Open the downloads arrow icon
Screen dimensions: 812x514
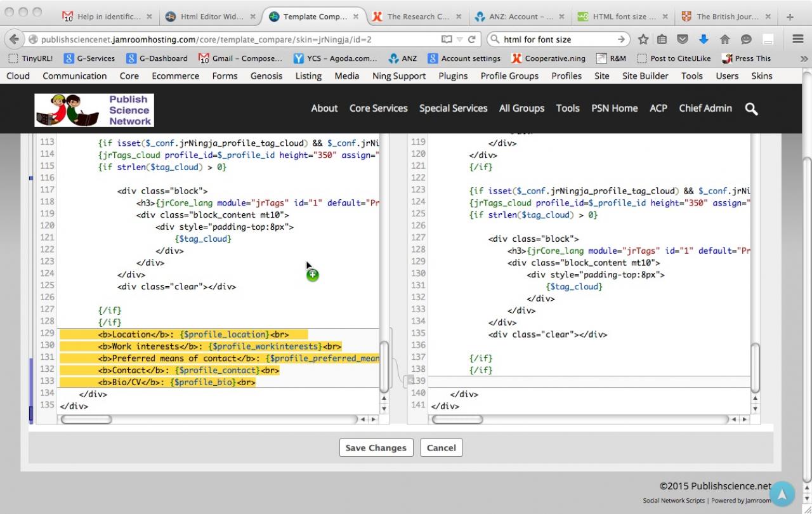[x=703, y=39]
